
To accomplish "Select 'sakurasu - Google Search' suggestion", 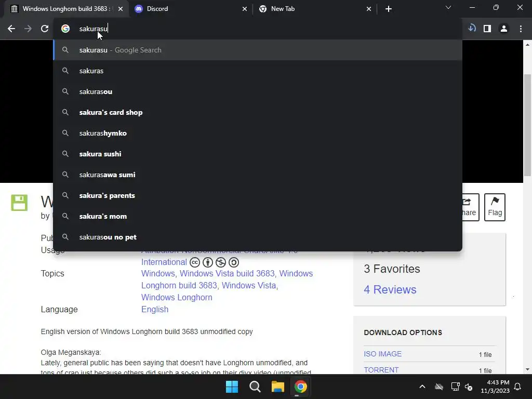I will pos(258,50).
